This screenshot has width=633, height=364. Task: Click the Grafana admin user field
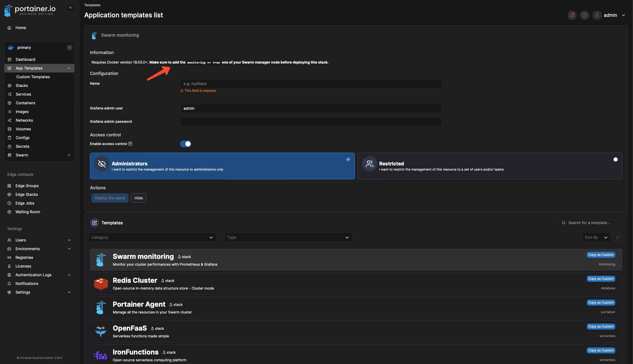(x=311, y=108)
